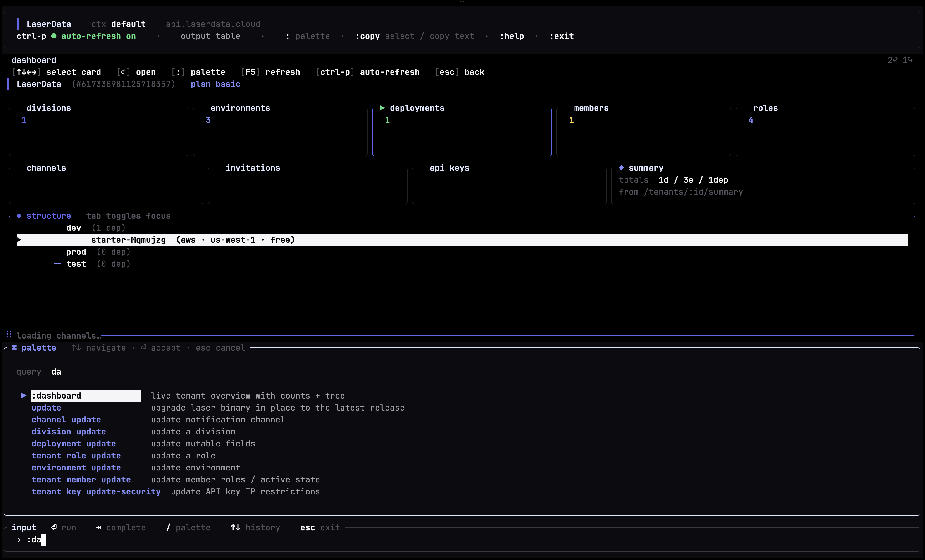The width and height of the screenshot is (925, 560).
Task: Open the invitations card
Action: click(308, 185)
